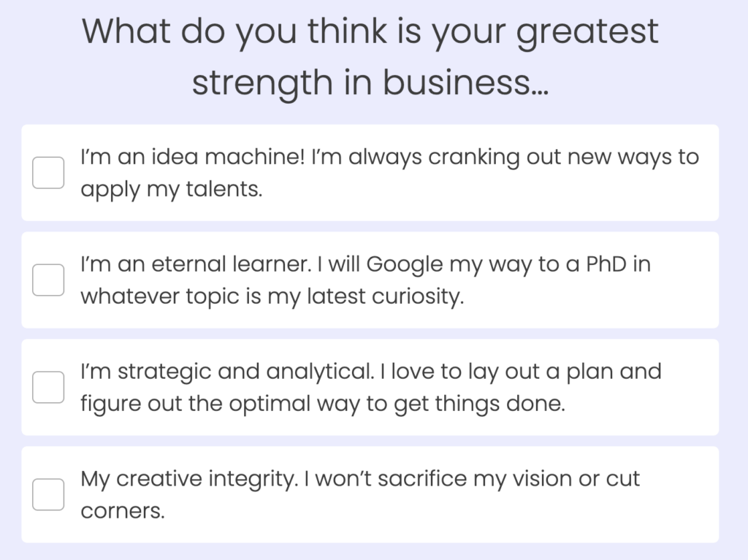Image resolution: width=748 pixels, height=560 pixels.
Task: Click the 'whatever topic is my latest curiosity' line
Action: [272, 296]
